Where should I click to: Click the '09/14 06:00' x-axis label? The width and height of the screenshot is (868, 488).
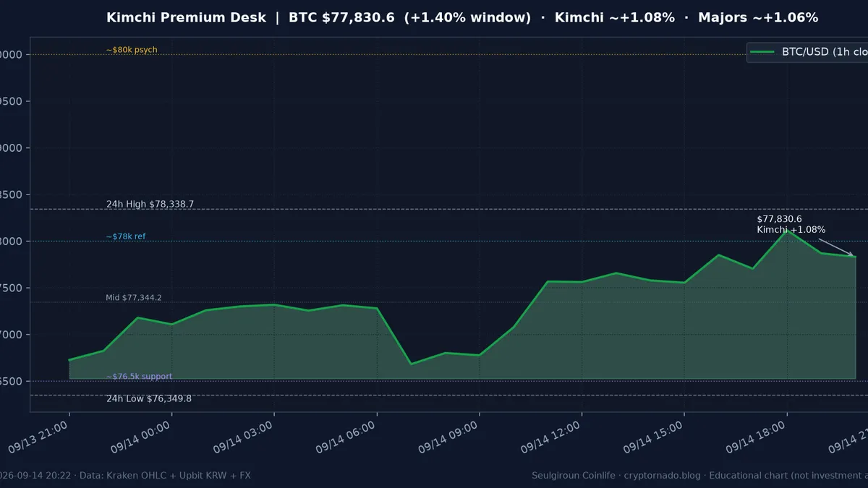point(346,438)
